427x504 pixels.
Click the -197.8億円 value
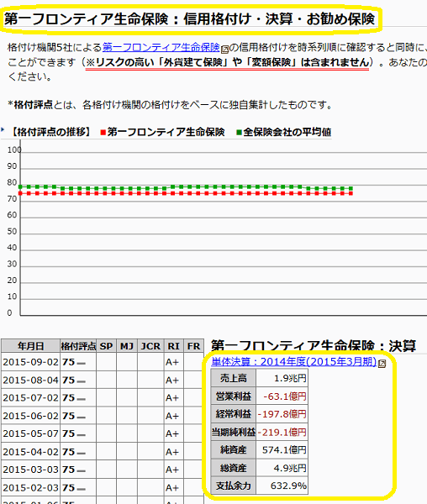[282, 414]
